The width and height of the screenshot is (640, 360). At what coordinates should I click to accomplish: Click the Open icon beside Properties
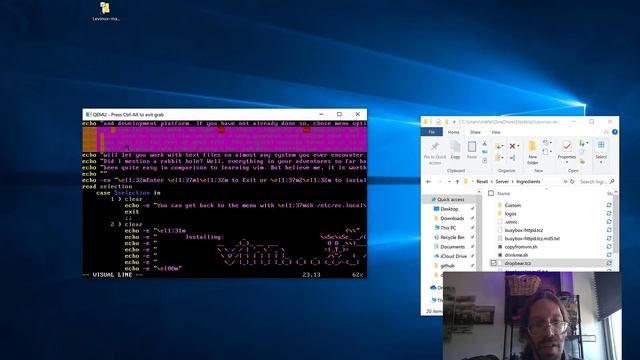click(x=582, y=143)
